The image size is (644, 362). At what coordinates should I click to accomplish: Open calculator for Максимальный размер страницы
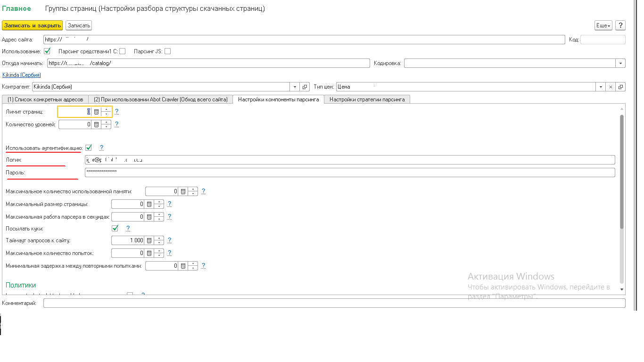click(149, 204)
